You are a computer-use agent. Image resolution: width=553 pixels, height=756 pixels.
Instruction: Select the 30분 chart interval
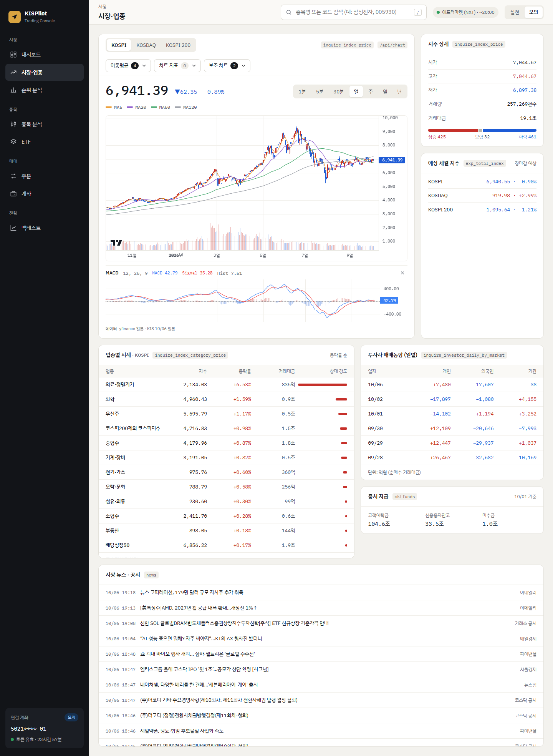339,92
